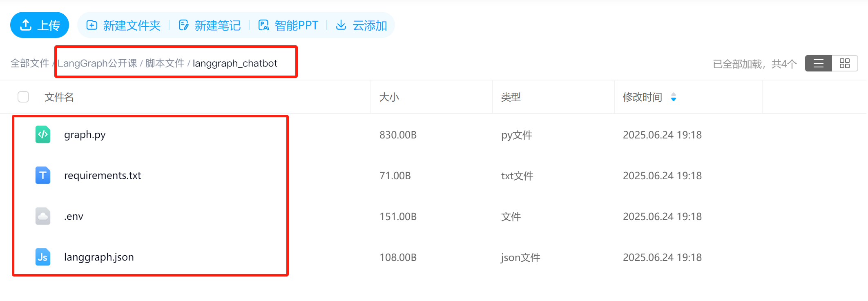Click the json文件 type cell
868x301 pixels.
pyautogui.click(x=520, y=258)
